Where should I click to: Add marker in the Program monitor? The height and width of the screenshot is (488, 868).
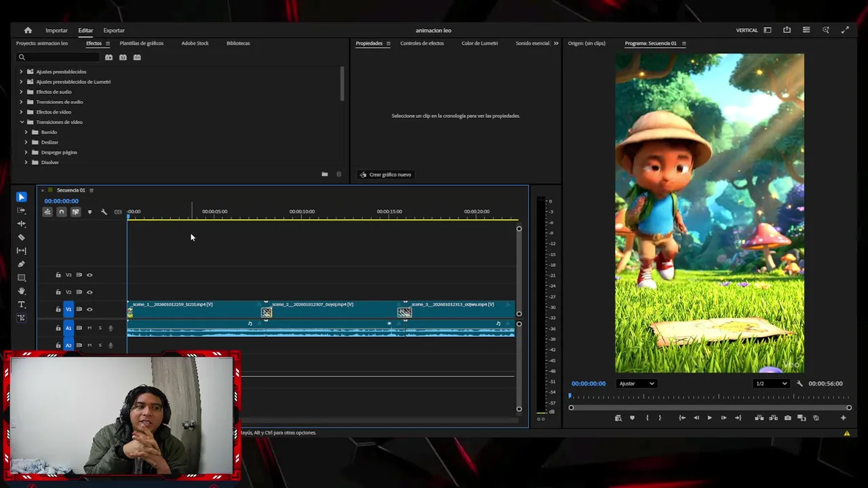click(x=632, y=418)
